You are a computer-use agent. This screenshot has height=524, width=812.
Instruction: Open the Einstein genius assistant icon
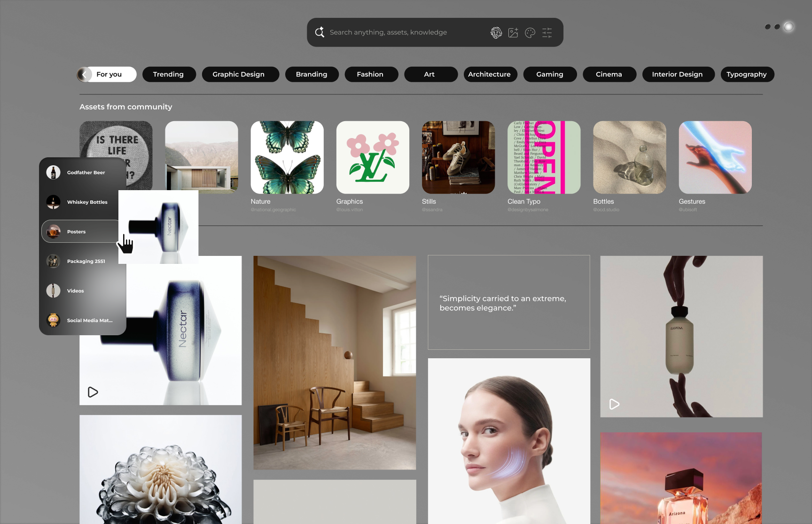[496, 32]
